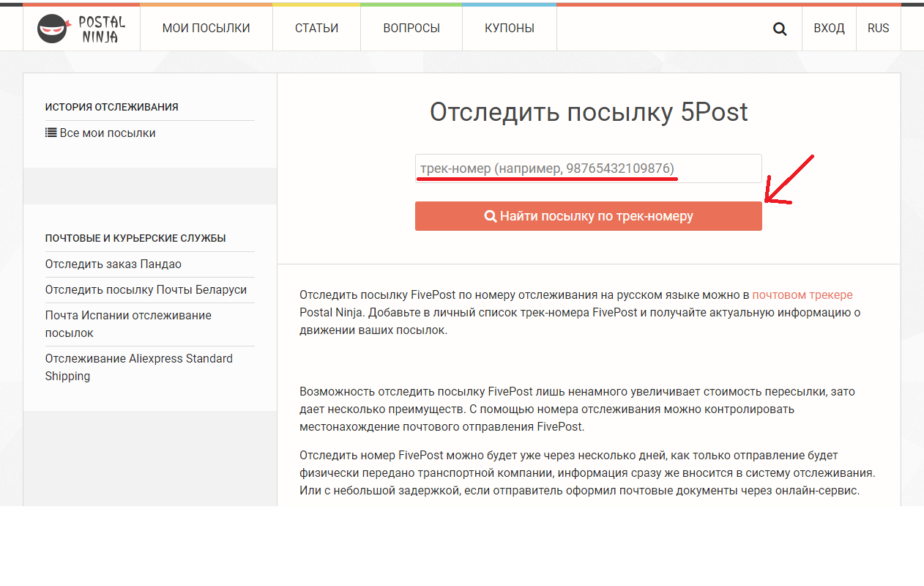Open the search magnifier icon in header
The height and width of the screenshot is (586, 924).
[x=780, y=29]
